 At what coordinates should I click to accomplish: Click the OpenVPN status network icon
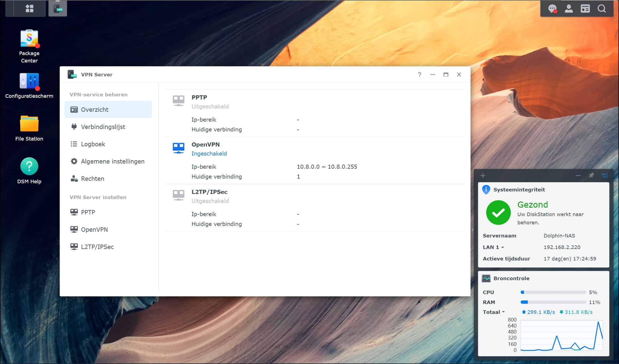point(179,148)
